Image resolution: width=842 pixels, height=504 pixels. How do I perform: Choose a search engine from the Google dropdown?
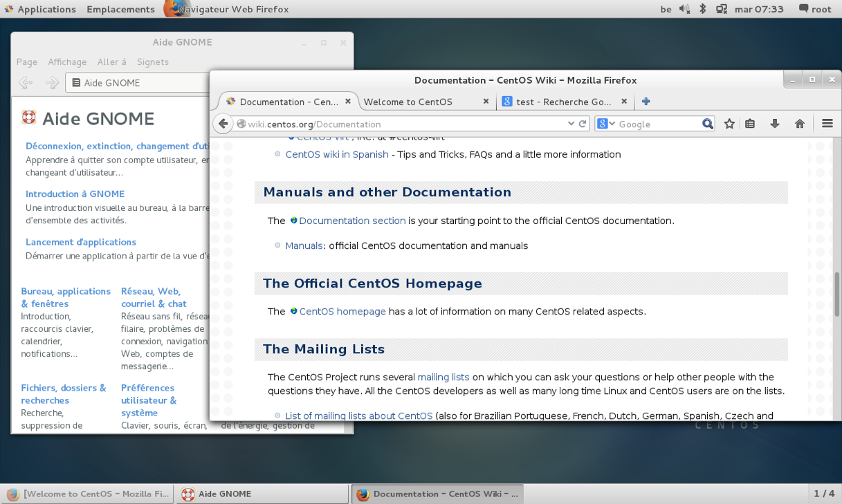pos(606,124)
